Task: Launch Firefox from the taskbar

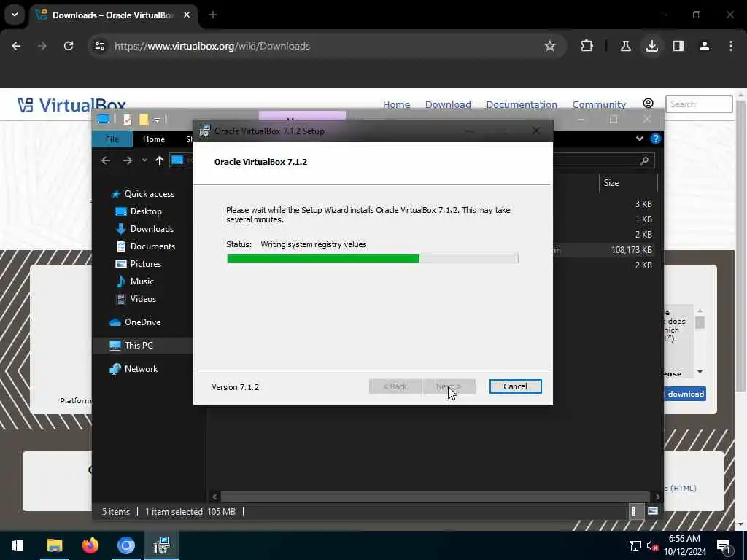Action: [90, 545]
